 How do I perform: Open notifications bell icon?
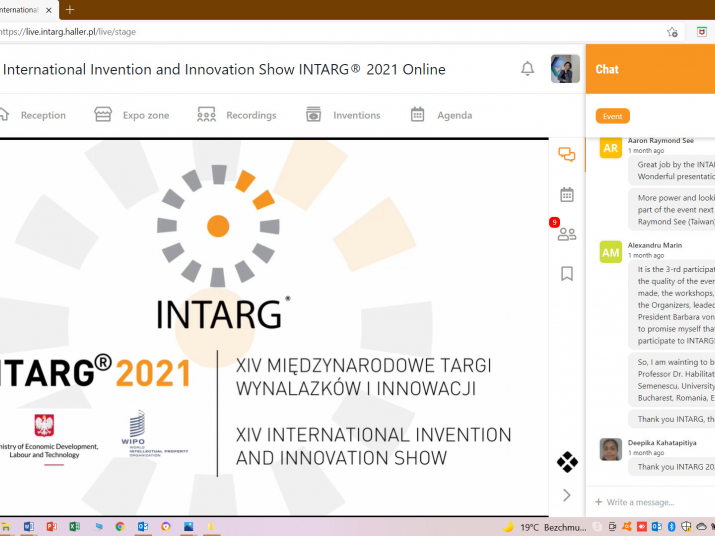tap(527, 69)
